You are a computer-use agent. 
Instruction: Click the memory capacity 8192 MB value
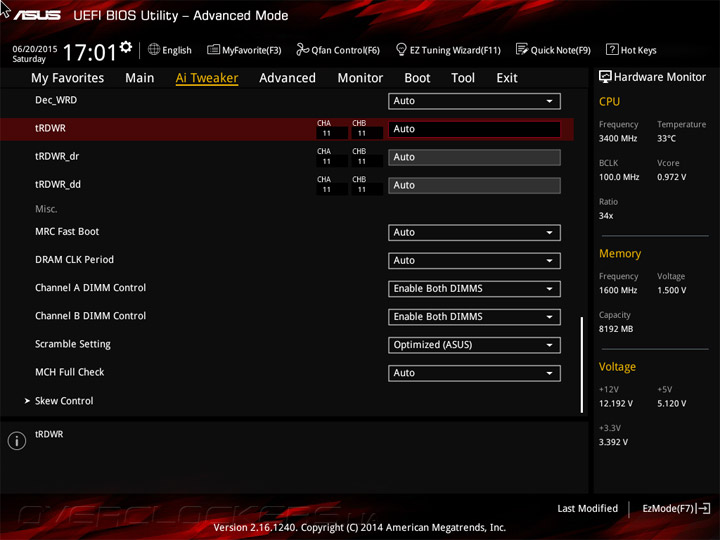tap(616, 329)
